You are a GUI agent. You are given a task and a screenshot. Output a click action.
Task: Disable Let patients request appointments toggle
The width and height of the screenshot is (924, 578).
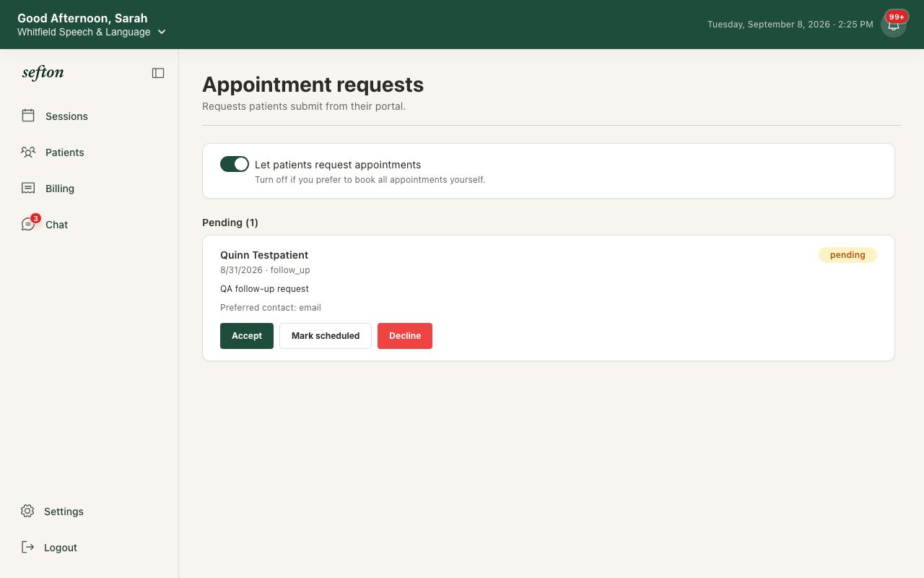pos(235,164)
